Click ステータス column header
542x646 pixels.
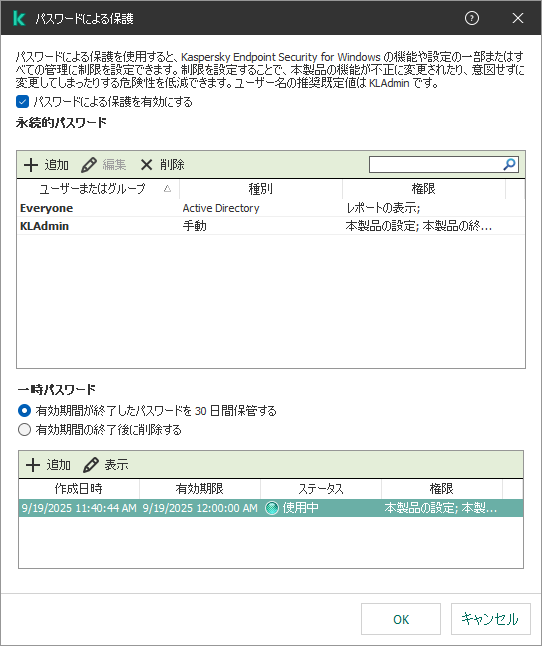(321, 489)
